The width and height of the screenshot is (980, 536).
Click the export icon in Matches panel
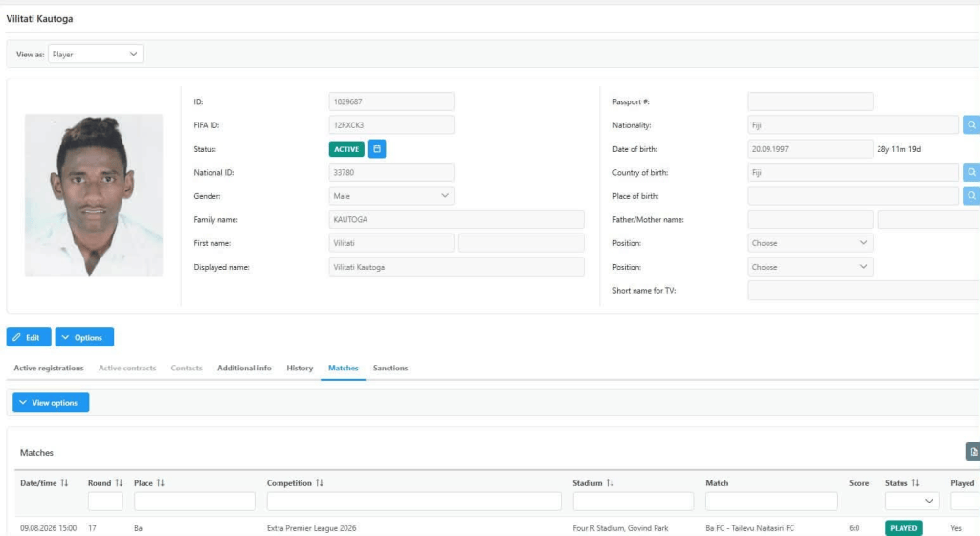point(973,452)
